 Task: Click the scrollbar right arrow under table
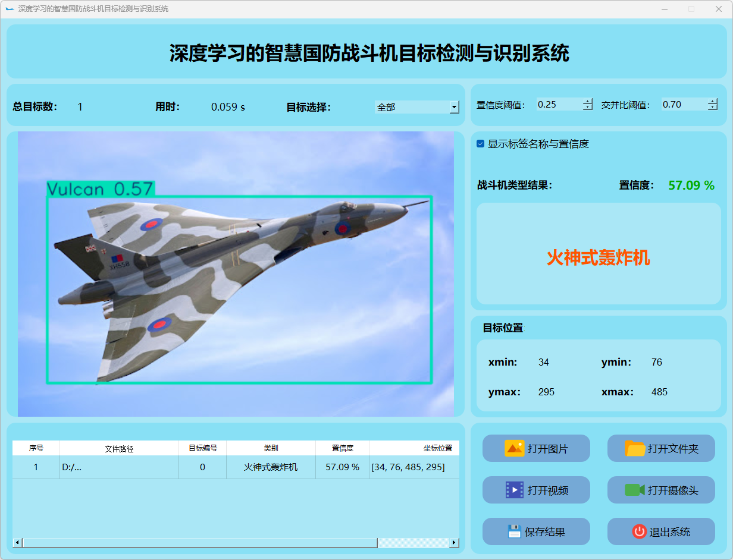455,543
